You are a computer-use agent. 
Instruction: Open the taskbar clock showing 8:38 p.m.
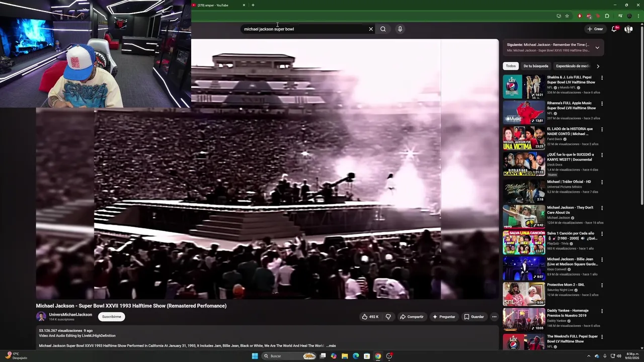point(632,356)
